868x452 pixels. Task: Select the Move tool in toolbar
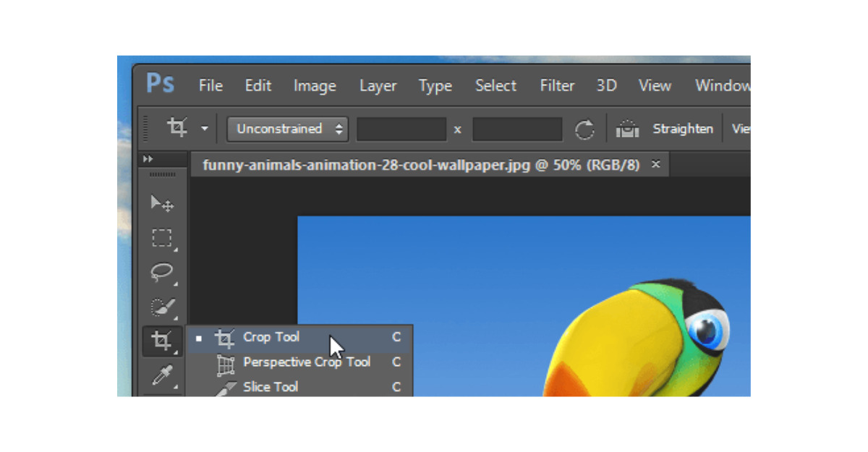point(161,203)
